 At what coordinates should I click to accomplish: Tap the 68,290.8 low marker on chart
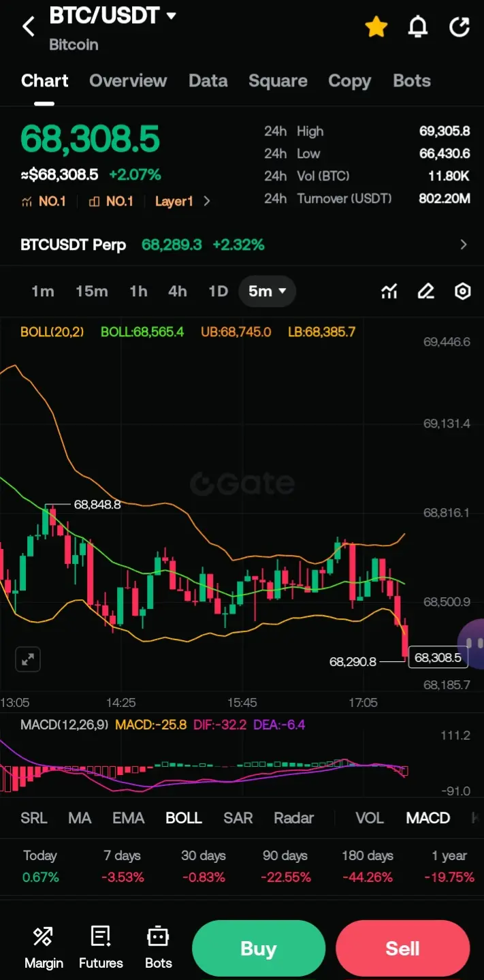(x=353, y=661)
